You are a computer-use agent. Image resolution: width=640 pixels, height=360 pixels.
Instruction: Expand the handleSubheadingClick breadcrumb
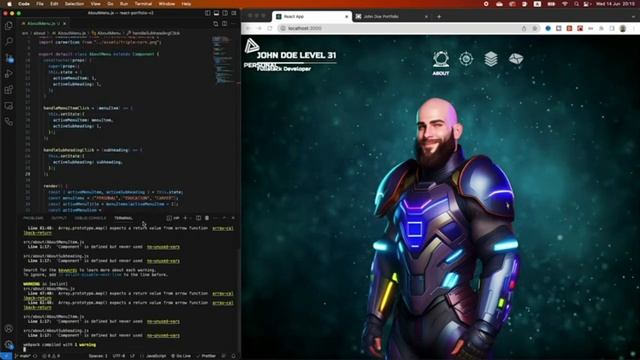pyautogui.click(x=153, y=33)
